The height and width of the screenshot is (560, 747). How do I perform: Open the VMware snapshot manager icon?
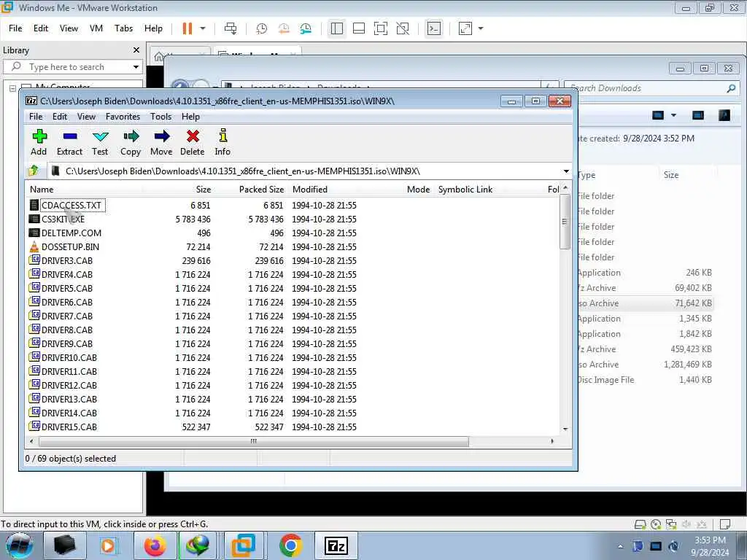[306, 28]
